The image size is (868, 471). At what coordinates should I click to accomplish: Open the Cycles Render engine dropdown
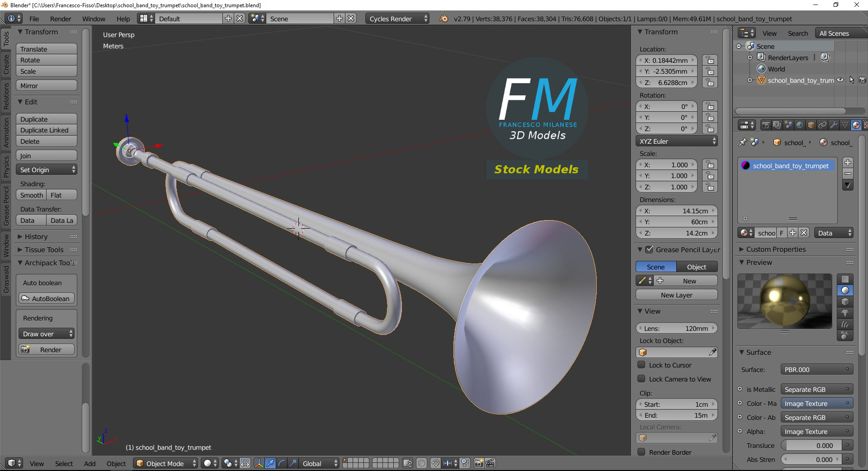(x=397, y=19)
